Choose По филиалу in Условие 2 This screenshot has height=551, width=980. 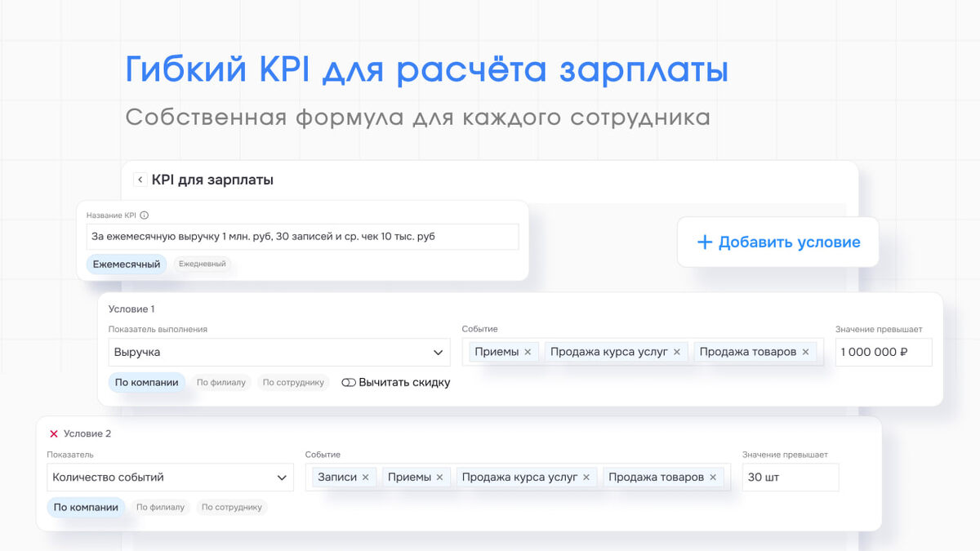pos(160,507)
